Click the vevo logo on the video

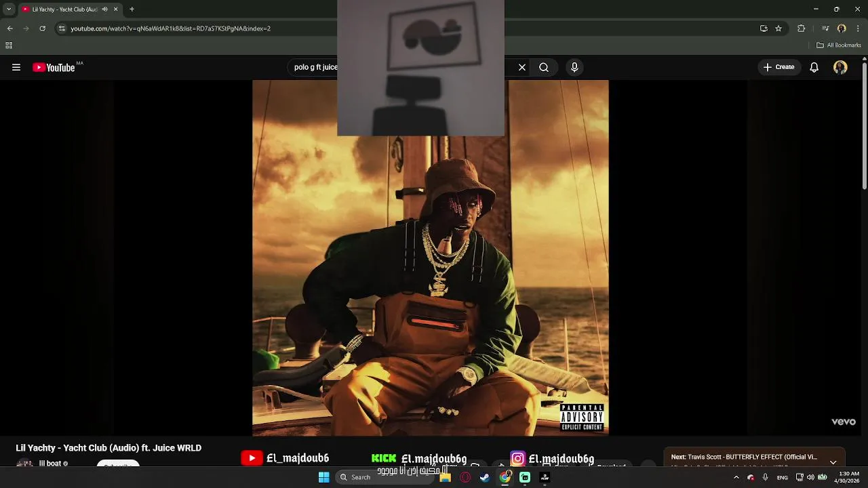pos(844,422)
